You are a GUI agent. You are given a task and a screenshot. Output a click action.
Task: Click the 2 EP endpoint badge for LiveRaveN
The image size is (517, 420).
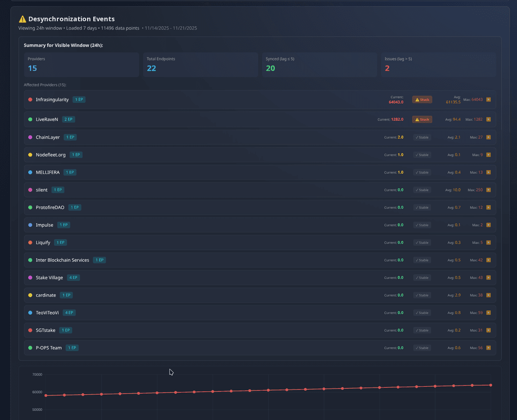pos(68,119)
